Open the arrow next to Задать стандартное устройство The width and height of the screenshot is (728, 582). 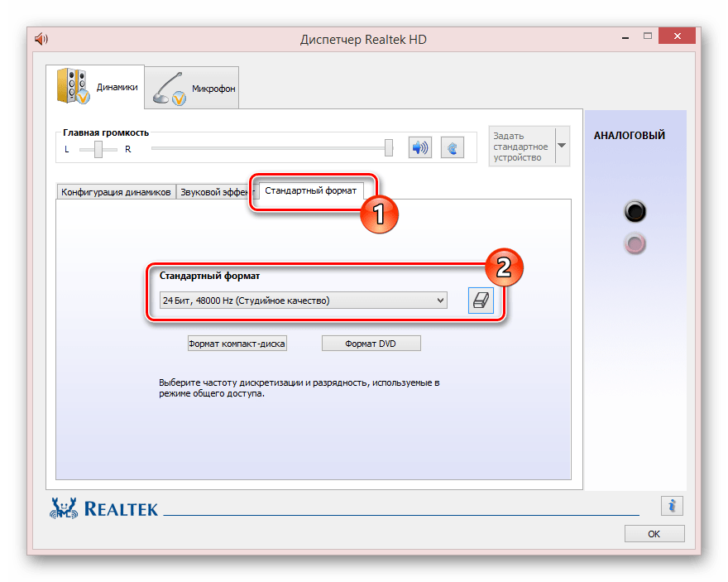(x=562, y=146)
